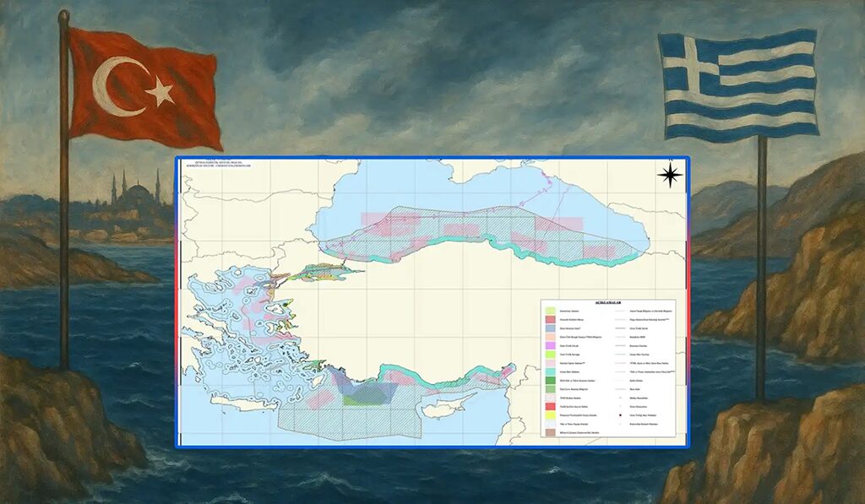The width and height of the screenshot is (865, 504).
Task: Pick the dark green legend swatch
Action: pyautogui.click(x=550, y=381)
